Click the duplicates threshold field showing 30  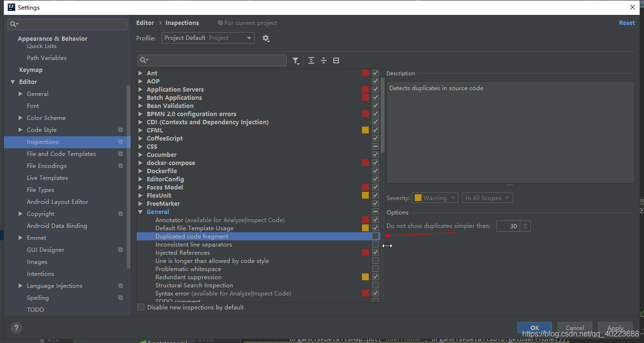[509, 226]
